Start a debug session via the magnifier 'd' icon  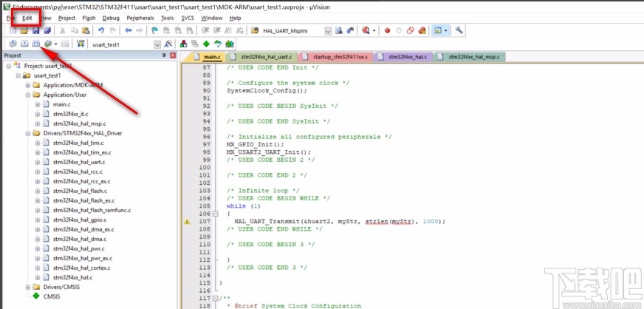click(x=366, y=30)
